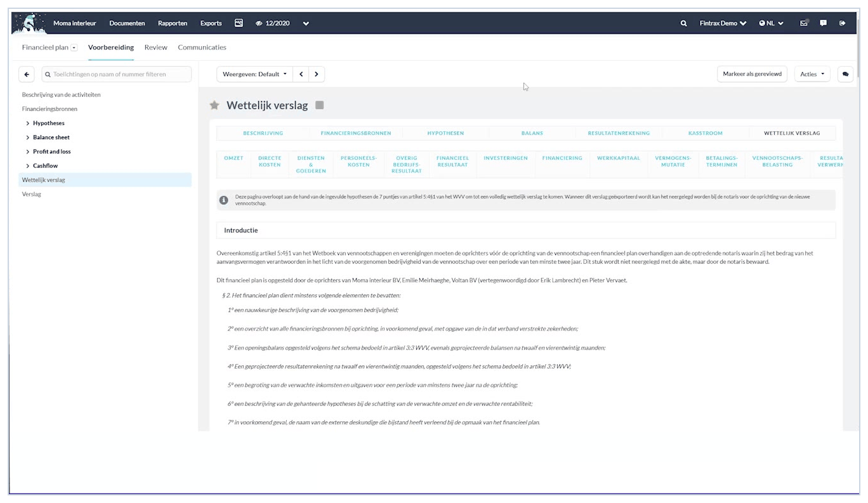Screen dimensions: 868x503
Task: Expand the Profit and loss tree item
Action: [28, 152]
